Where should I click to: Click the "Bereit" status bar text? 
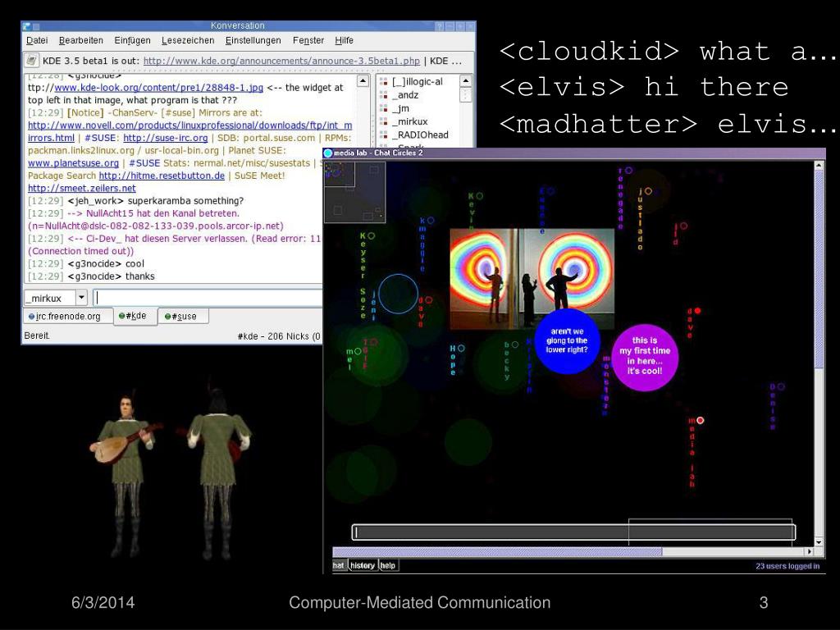click(37, 336)
